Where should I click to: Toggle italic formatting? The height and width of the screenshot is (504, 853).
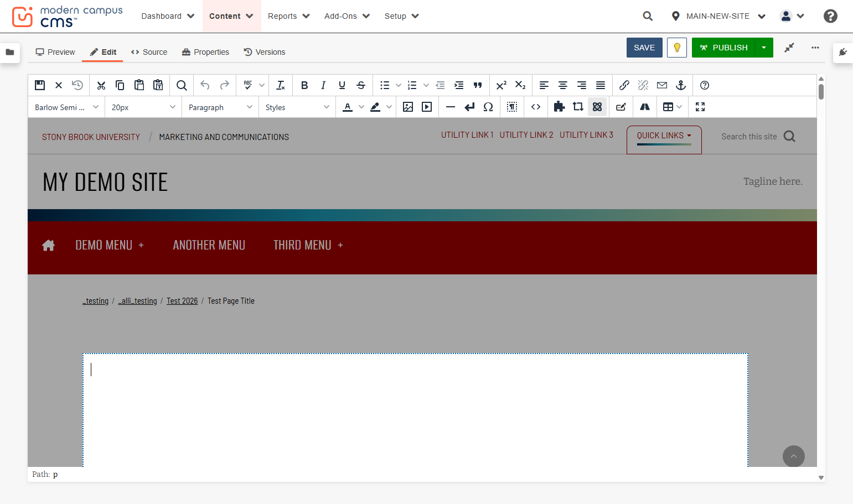tap(323, 85)
